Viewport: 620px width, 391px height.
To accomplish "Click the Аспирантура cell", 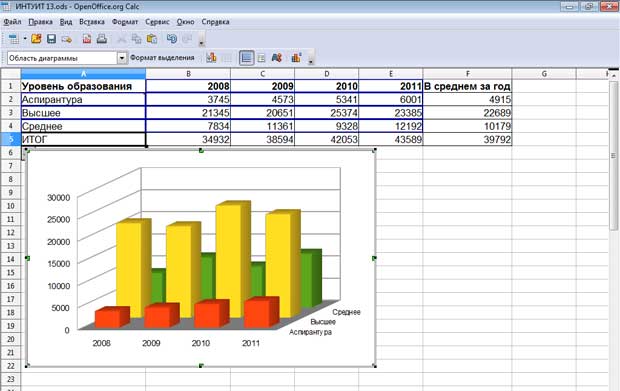I will [83, 99].
